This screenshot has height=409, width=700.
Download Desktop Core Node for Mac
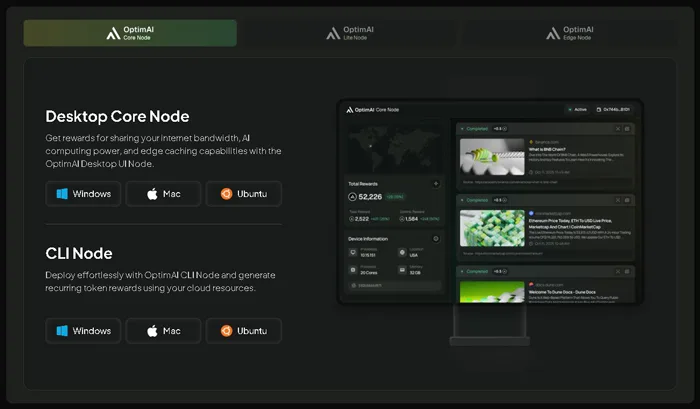click(x=163, y=194)
